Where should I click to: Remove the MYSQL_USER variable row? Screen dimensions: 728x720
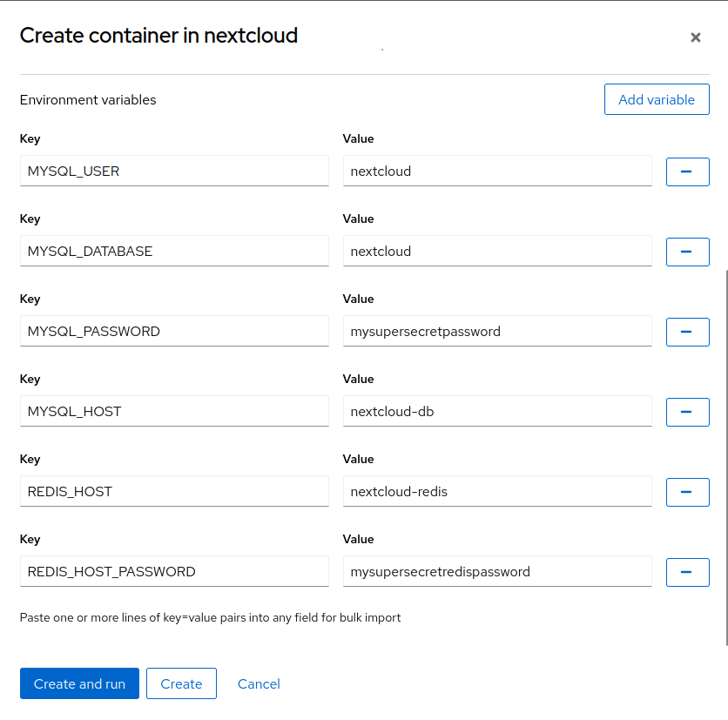coord(687,172)
